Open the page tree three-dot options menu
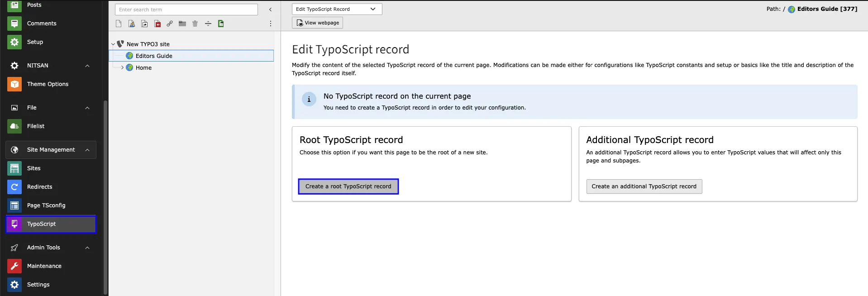This screenshot has width=868, height=296. tap(271, 24)
